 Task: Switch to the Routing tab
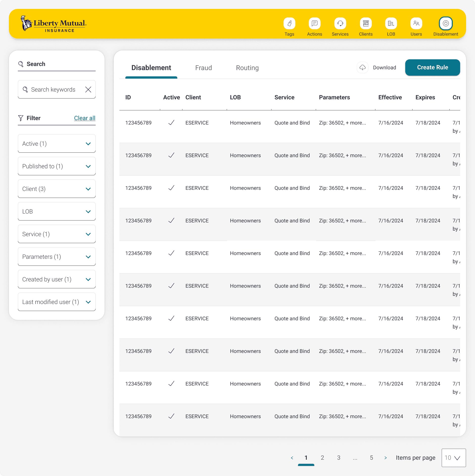(247, 68)
